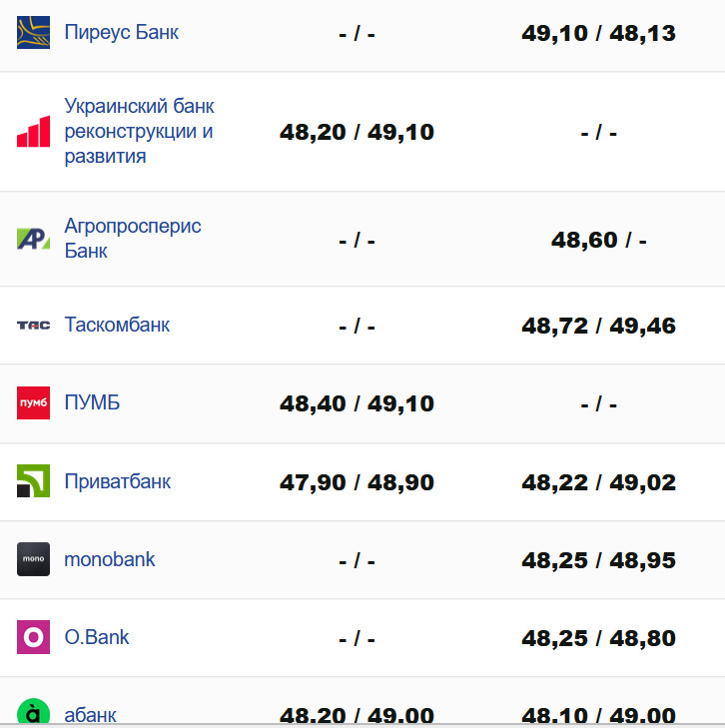Screen dimensions: 725x728
Task: Open the абанк link
Action: (x=91, y=714)
